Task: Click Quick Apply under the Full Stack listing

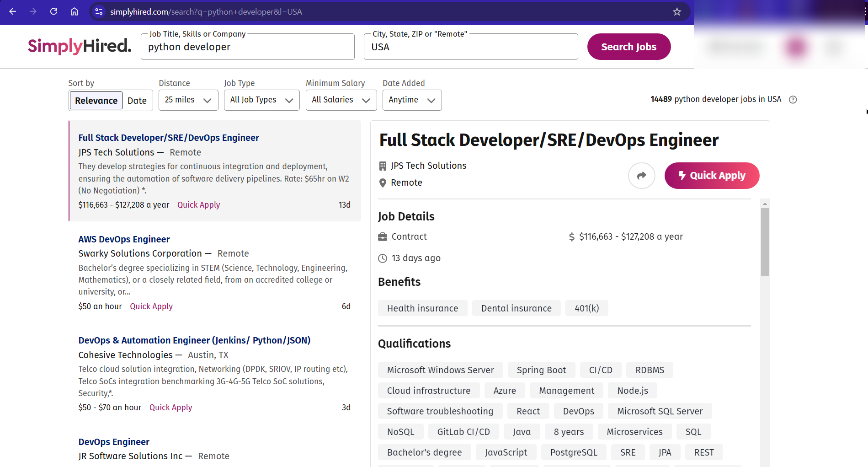Action: 198,204
